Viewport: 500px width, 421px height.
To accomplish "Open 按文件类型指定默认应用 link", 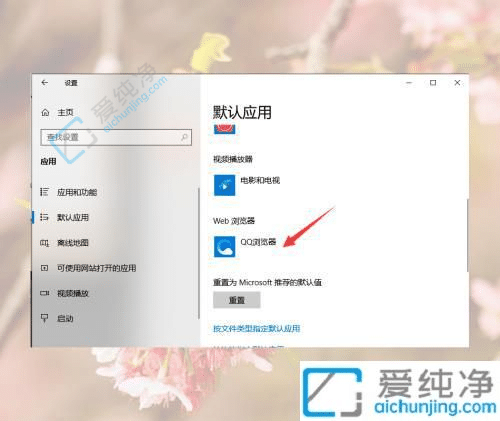I will [257, 329].
